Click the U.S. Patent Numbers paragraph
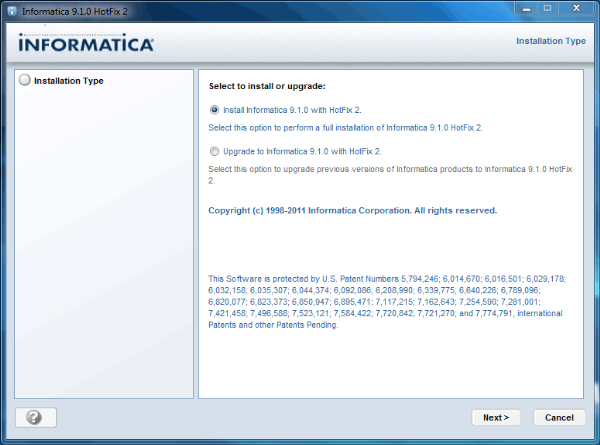 point(387,302)
